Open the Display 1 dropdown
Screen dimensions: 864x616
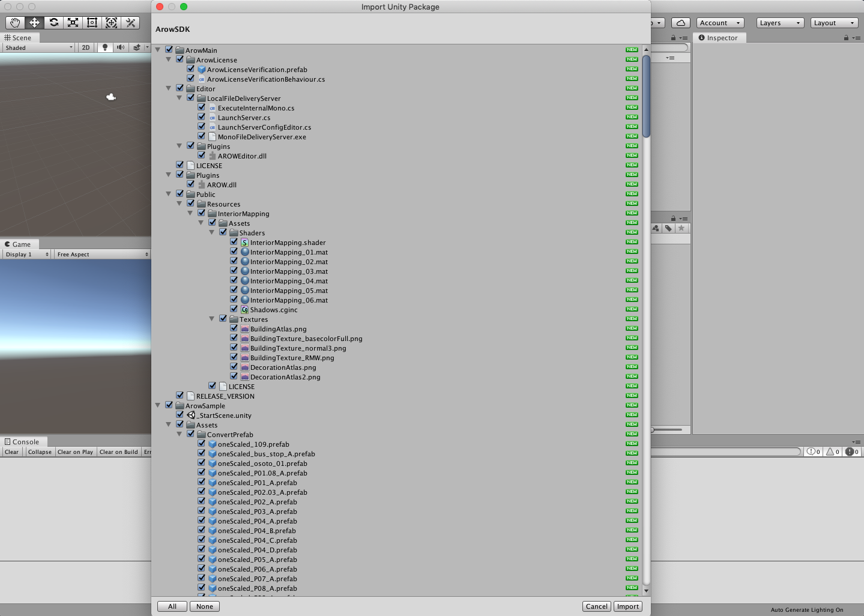[26, 255]
